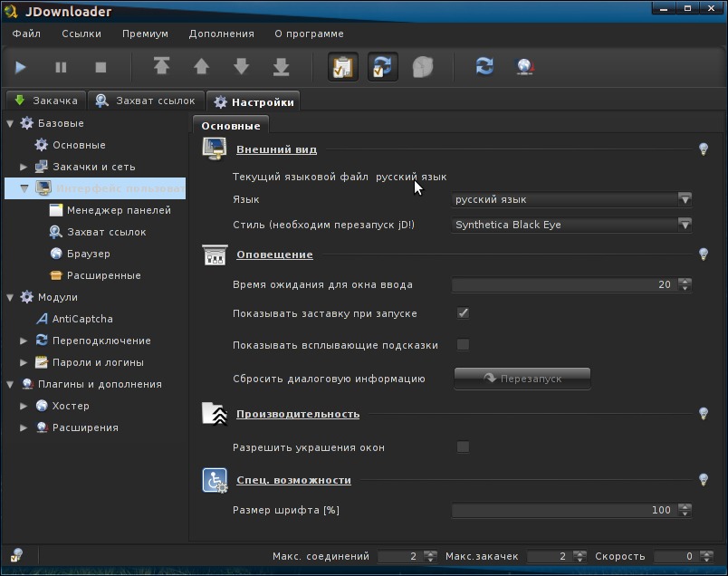Viewport: 728px width, 576px height.
Task: Expand the Пароли и логины node
Action: [24, 362]
